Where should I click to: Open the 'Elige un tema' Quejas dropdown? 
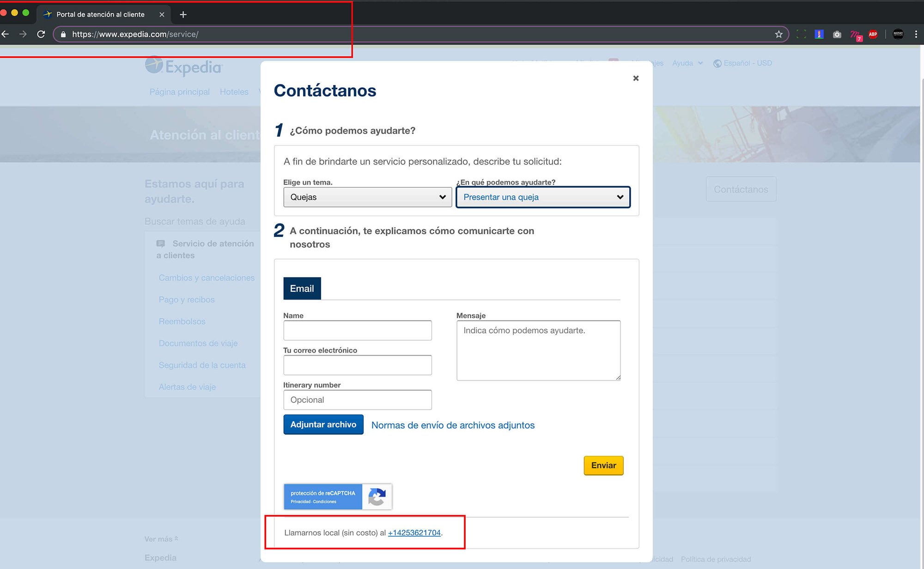[367, 197]
